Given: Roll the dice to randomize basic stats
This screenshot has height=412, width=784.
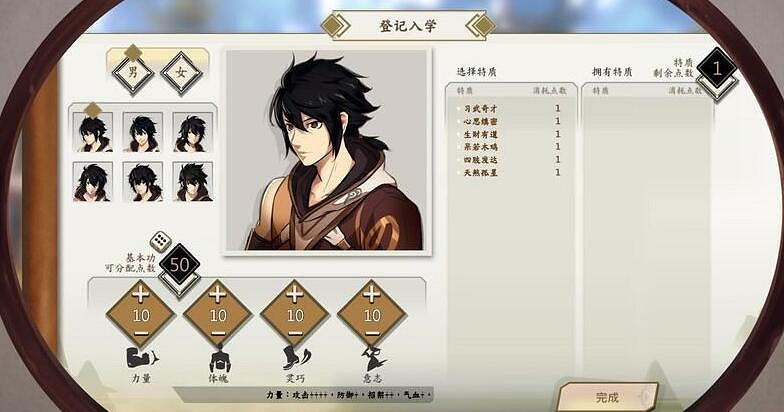Looking at the screenshot, I should [x=160, y=242].
